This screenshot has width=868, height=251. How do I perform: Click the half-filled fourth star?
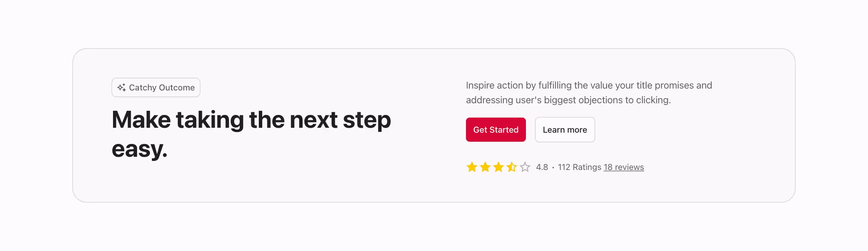pyautogui.click(x=512, y=167)
